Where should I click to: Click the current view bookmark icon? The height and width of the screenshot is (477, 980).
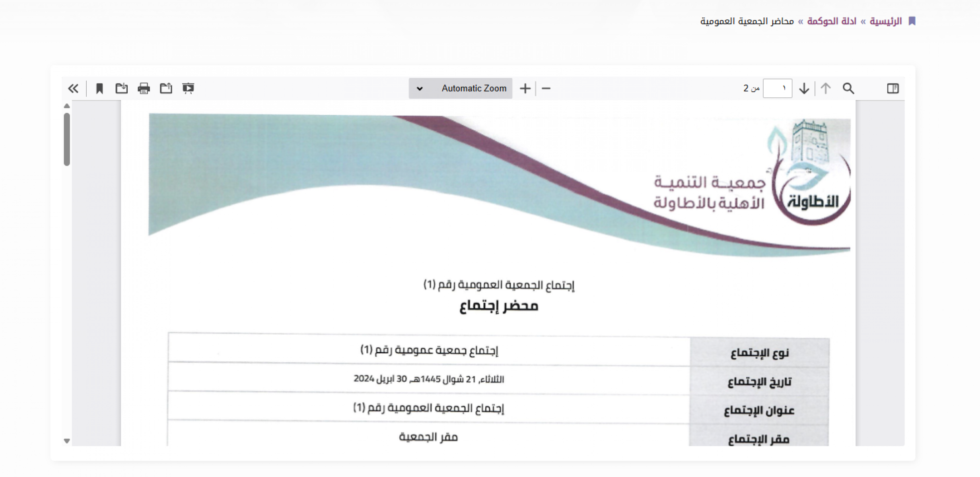point(99,88)
